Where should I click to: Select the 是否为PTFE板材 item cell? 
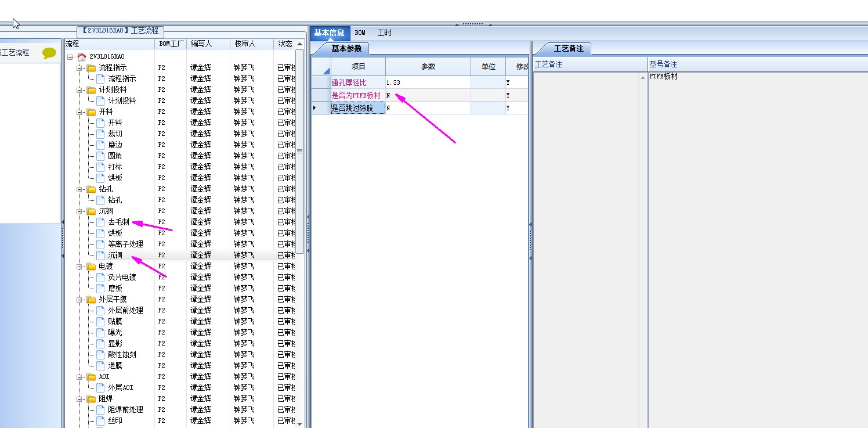[x=358, y=95]
